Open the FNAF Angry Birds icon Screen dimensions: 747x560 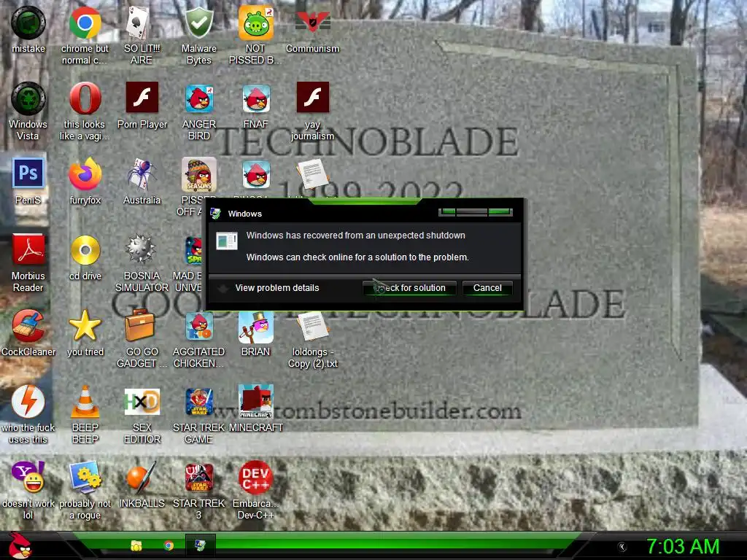tap(256, 98)
